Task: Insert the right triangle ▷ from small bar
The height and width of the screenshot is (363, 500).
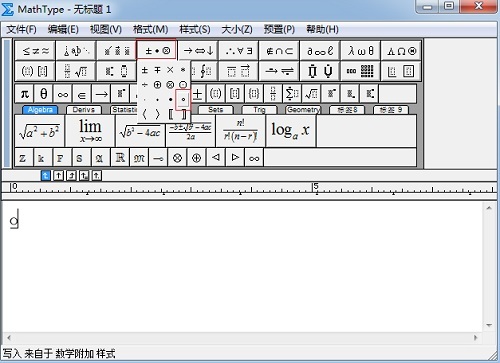Action: point(235,157)
